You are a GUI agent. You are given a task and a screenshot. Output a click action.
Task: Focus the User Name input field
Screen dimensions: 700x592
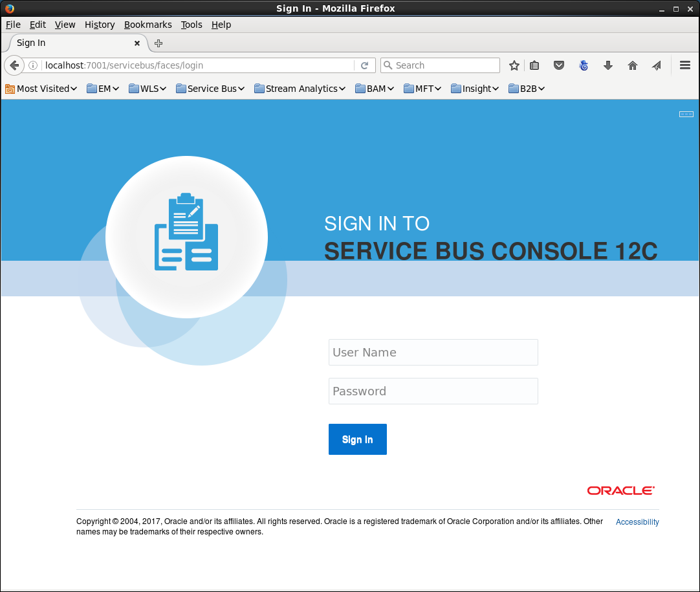point(433,353)
